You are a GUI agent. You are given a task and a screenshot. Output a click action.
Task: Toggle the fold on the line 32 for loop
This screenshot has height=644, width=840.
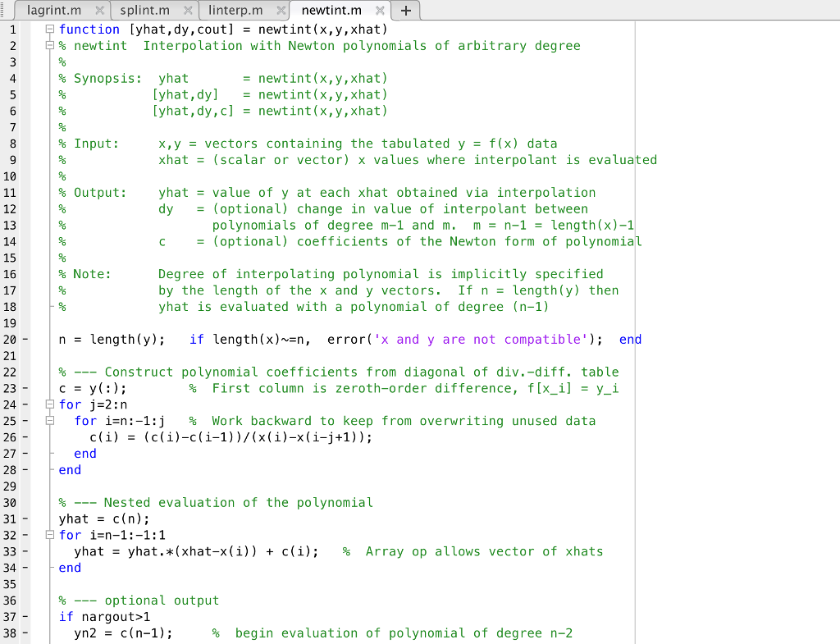49,535
